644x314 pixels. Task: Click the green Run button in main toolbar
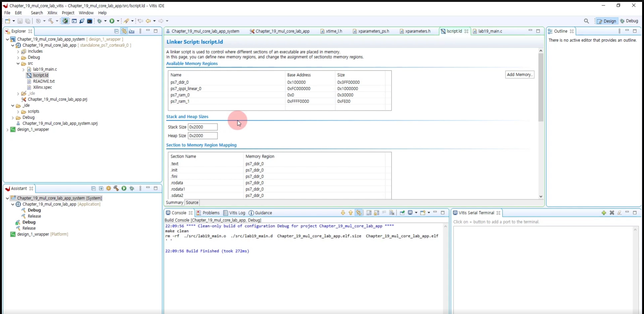[112, 21]
